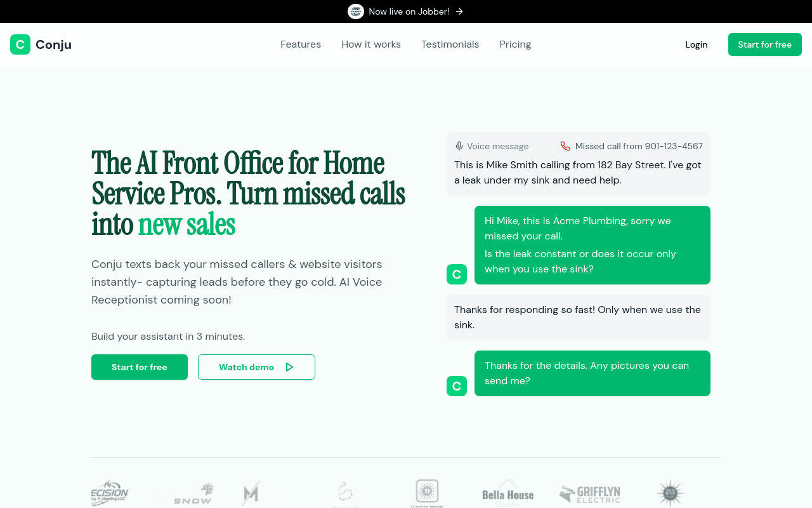Open the Pricing page link
Viewport: 812px width, 508px height.
pyautogui.click(x=515, y=44)
